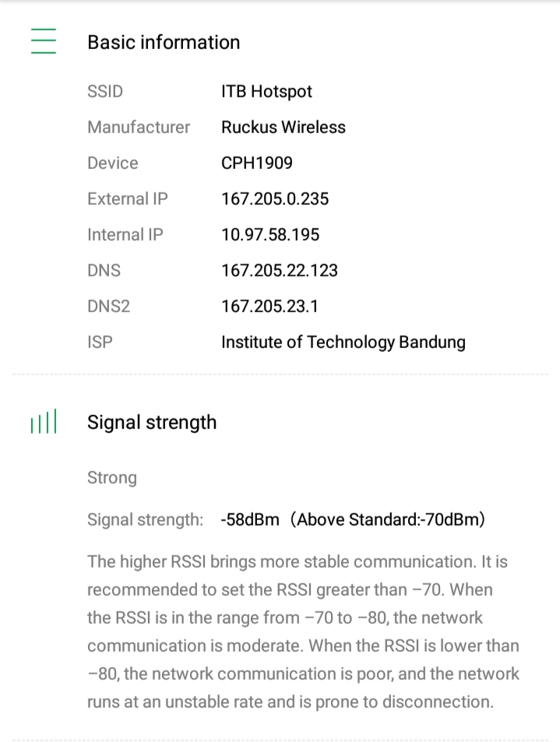Click the DNS2 address 167.205.23.1
The height and width of the screenshot is (742, 560).
pyautogui.click(x=269, y=306)
